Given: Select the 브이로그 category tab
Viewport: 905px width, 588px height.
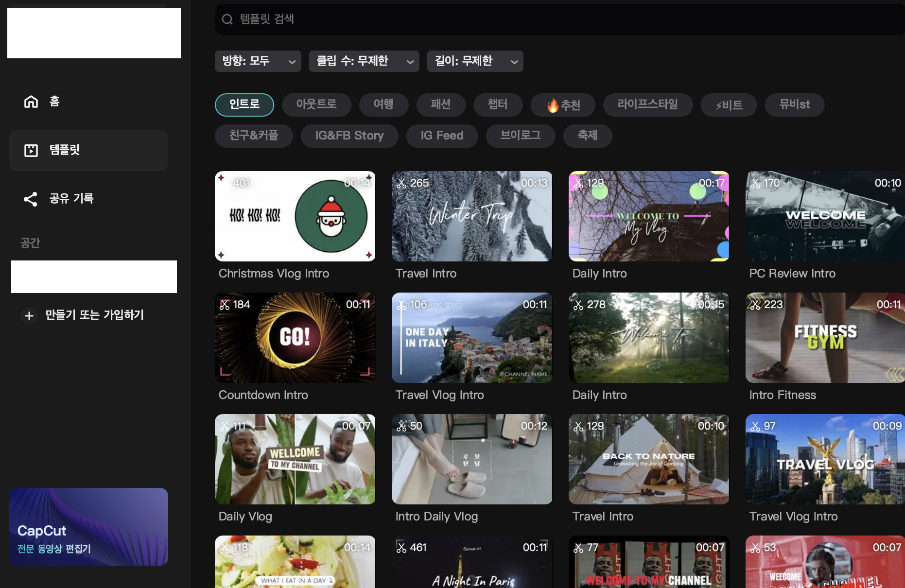Looking at the screenshot, I should [521, 136].
